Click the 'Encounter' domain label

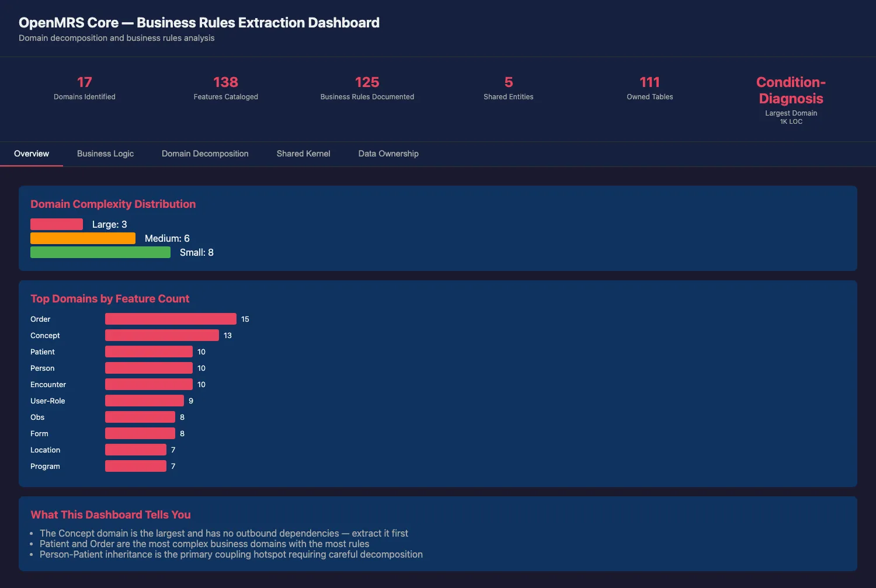(x=48, y=384)
